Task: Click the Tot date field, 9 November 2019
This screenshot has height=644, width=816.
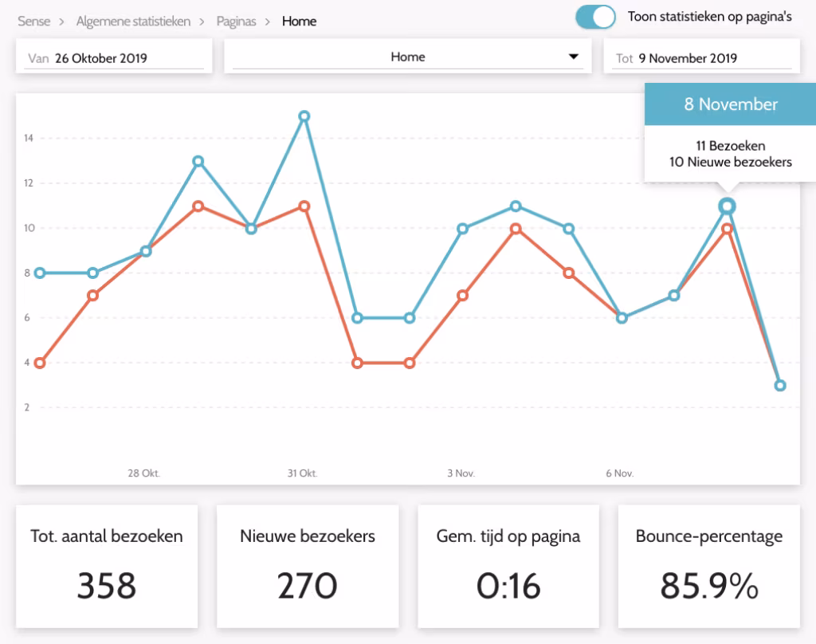Action: click(697, 58)
